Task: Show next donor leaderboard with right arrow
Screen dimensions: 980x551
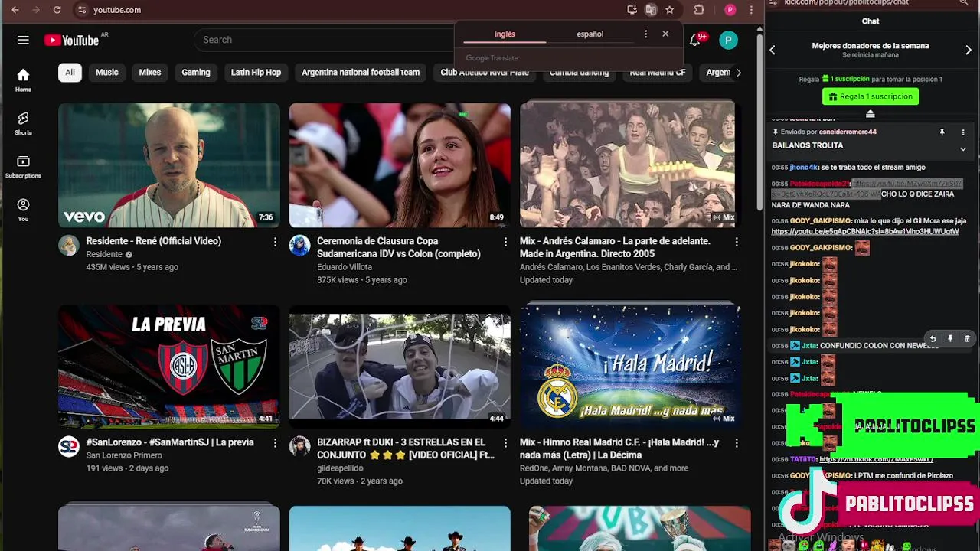Action: coord(969,51)
